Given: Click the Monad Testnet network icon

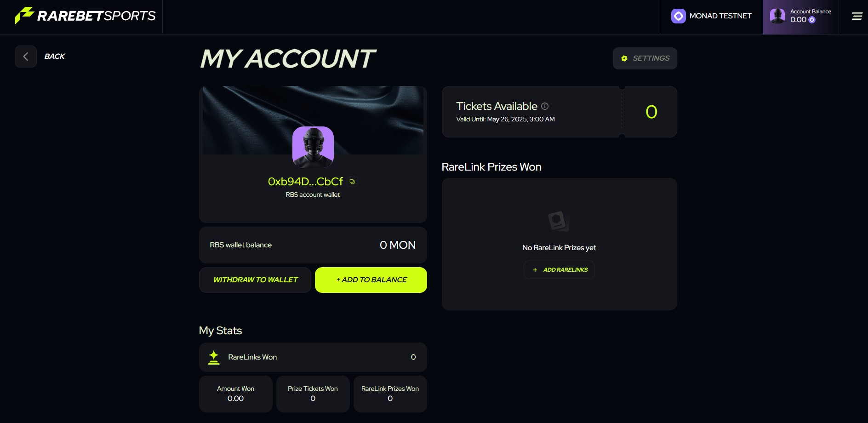Looking at the screenshot, I should pos(678,16).
